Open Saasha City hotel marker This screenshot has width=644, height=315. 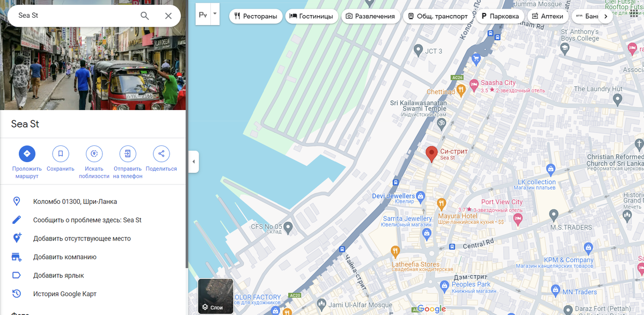tap(474, 84)
